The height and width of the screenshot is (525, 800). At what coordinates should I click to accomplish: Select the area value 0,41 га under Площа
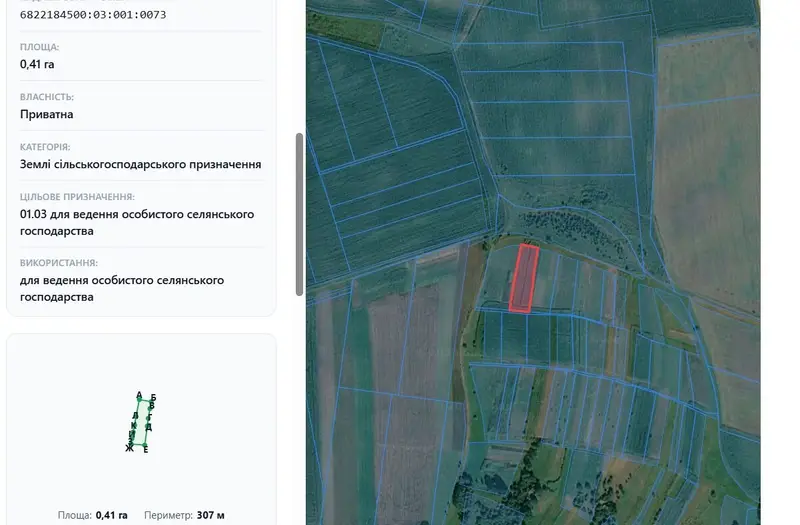[x=37, y=64]
